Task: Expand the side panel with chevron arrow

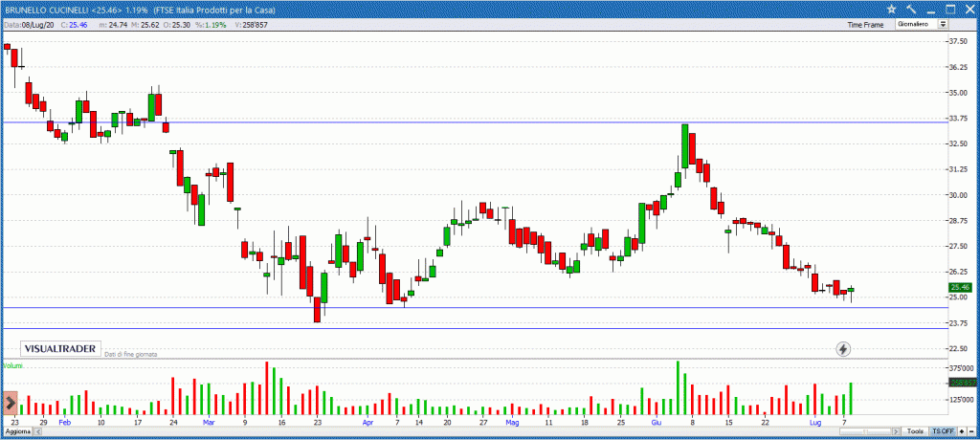Action: pos(11,403)
